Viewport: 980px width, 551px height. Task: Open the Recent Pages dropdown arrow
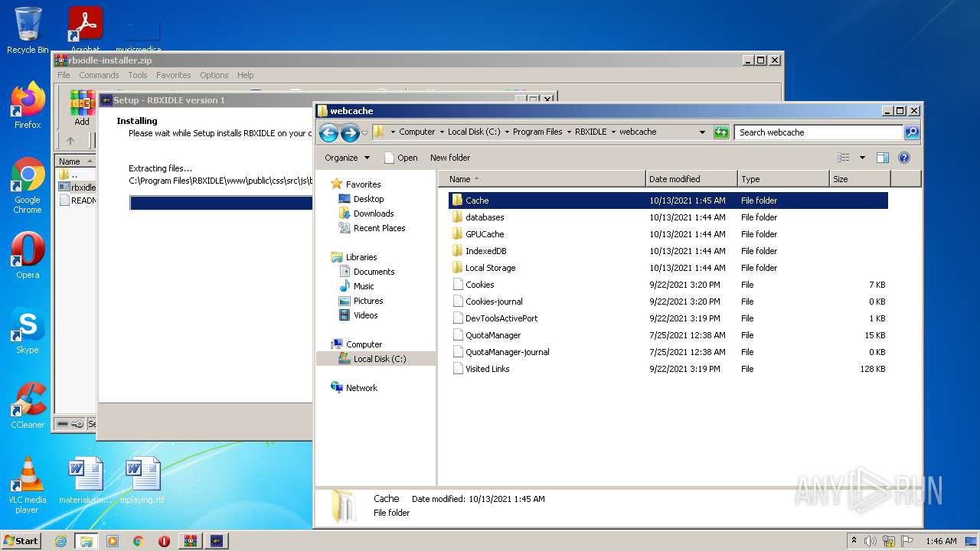(x=365, y=132)
